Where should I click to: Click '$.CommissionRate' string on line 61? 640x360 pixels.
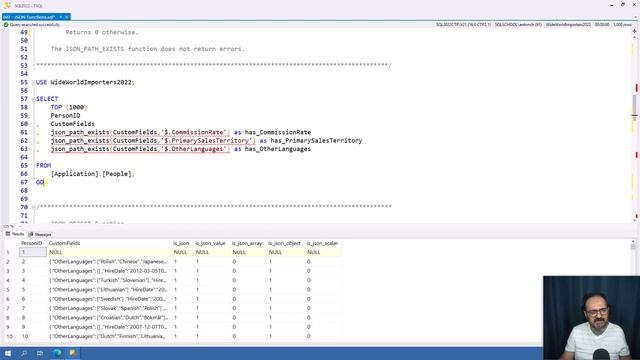click(194, 132)
